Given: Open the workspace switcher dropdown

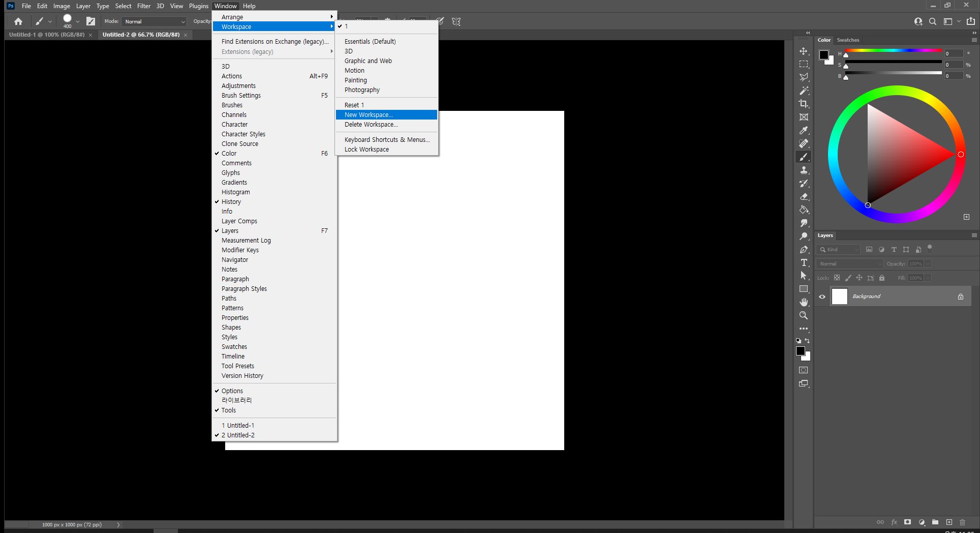Looking at the screenshot, I should click(951, 21).
